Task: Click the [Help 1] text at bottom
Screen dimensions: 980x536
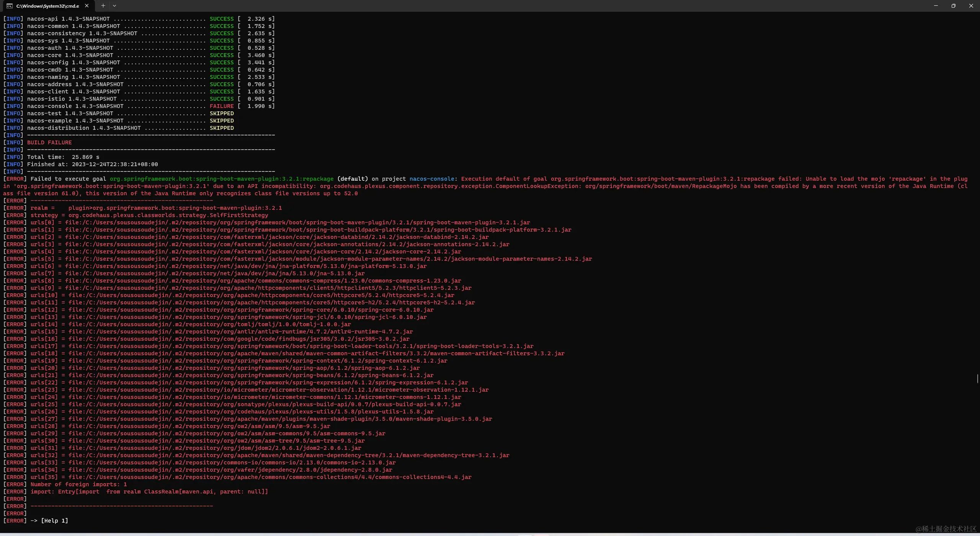Action: pyautogui.click(x=54, y=521)
